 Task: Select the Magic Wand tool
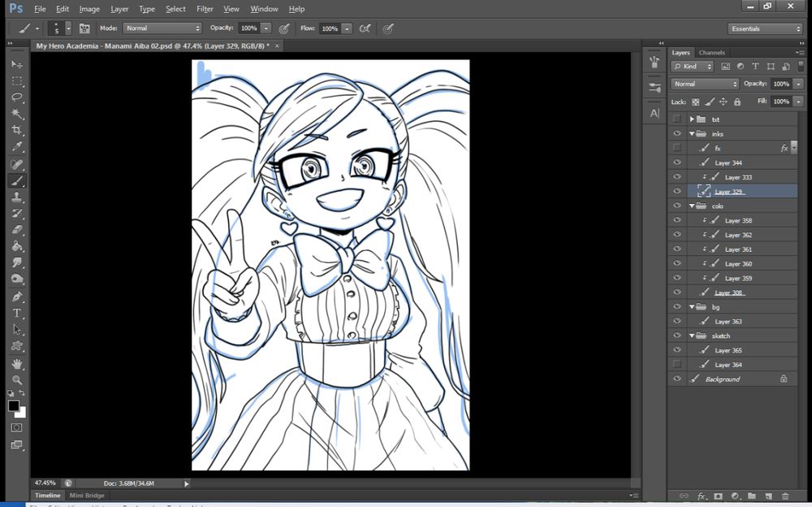click(16, 114)
